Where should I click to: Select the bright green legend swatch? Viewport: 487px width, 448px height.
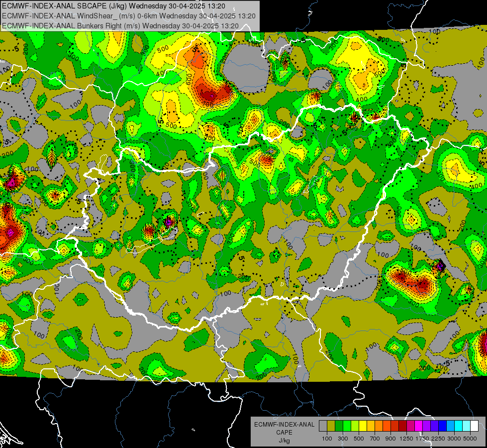point(347,426)
